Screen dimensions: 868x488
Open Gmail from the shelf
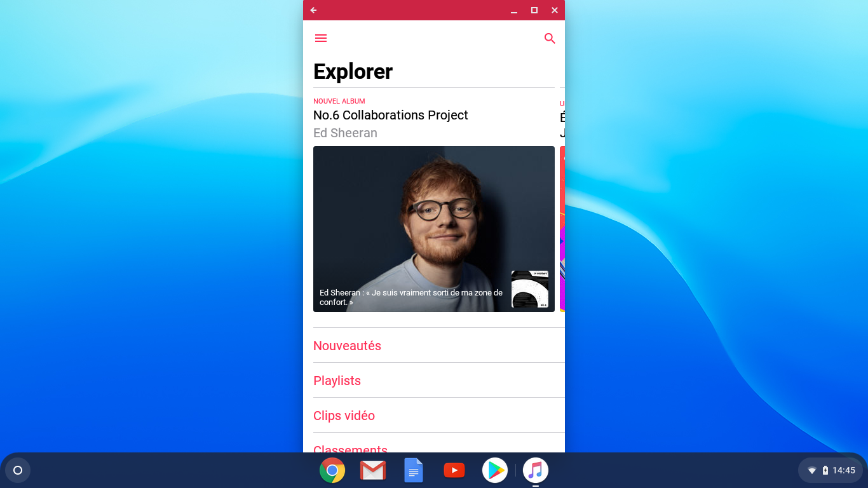pyautogui.click(x=373, y=470)
